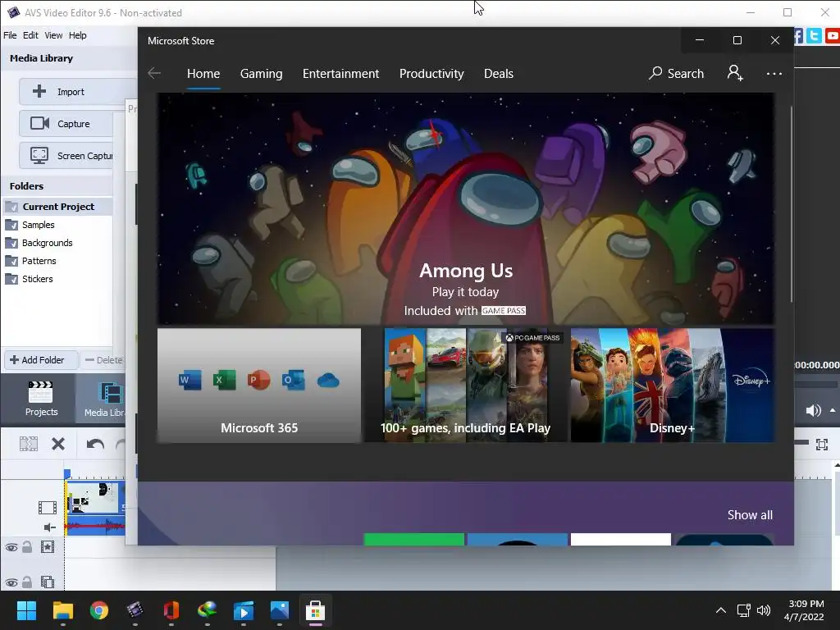Select the Home tab in Store

(203, 73)
